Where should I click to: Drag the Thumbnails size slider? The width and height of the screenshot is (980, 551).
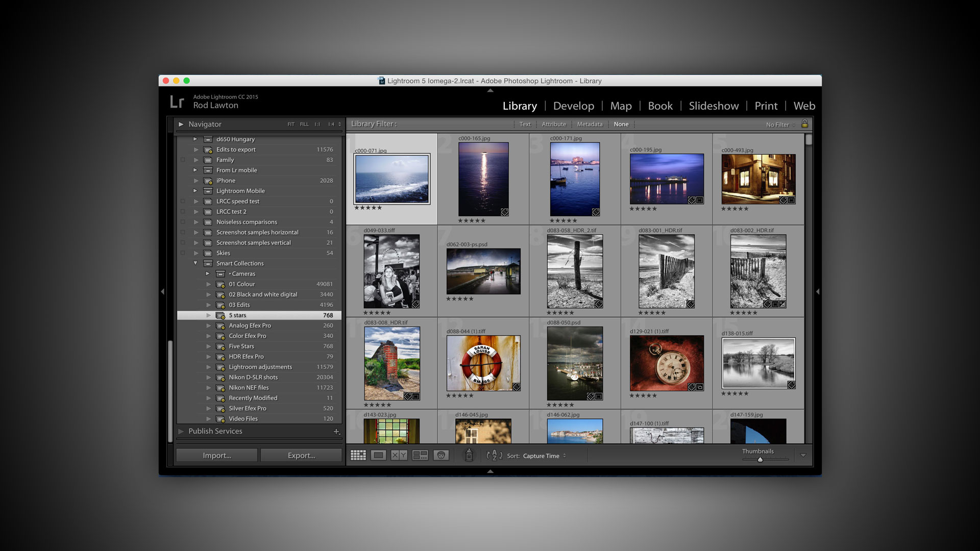tap(758, 459)
